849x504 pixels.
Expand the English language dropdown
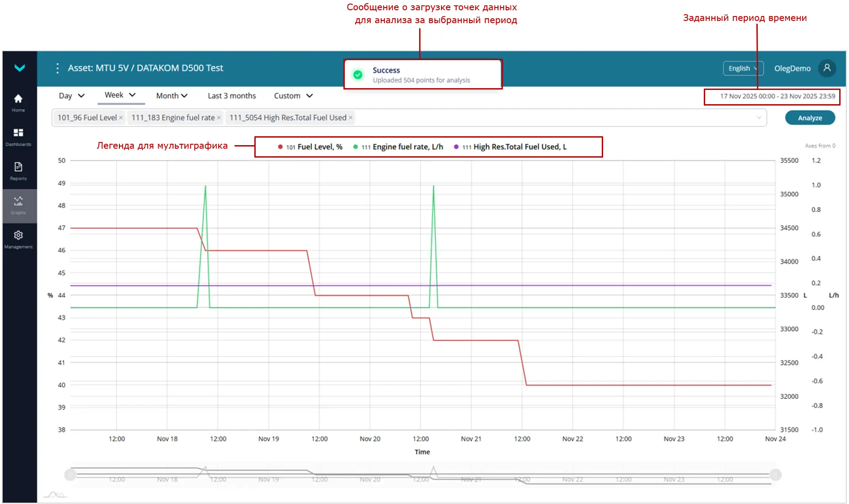click(x=743, y=69)
